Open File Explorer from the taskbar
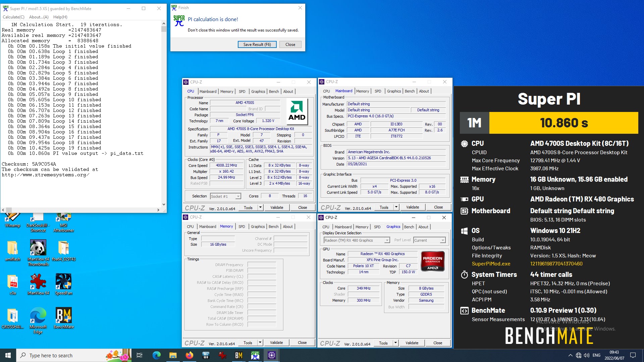Image resolution: width=644 pixels, height=362 pixels. pyautogui.click(x=173, y=355)
